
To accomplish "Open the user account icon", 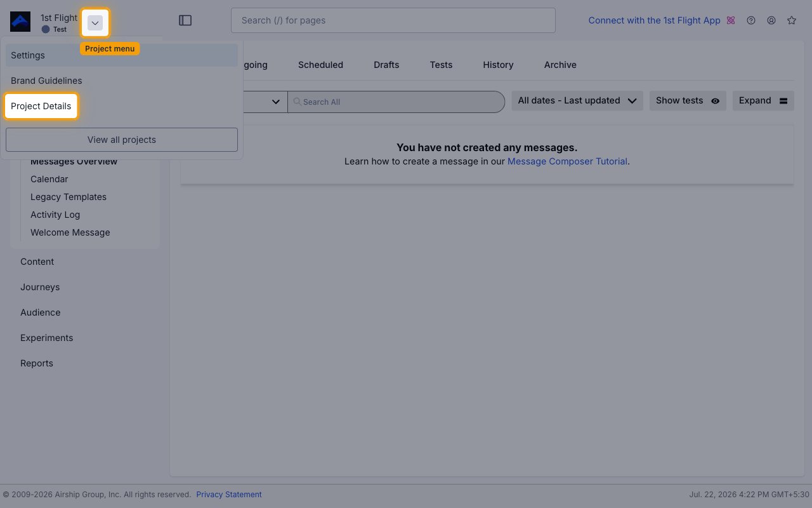I will pos(771,20).
